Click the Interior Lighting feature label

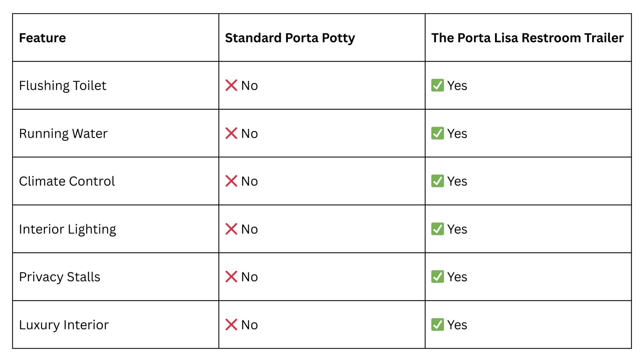[x=67, y=230]
